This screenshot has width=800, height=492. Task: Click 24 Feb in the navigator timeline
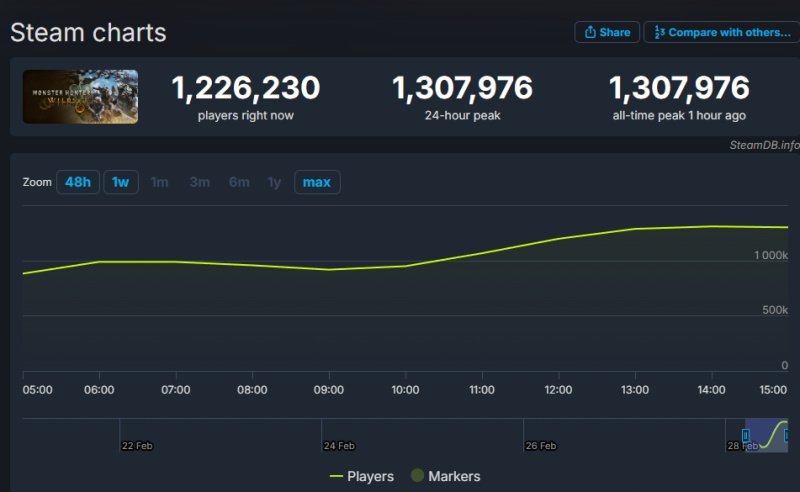coord(338,446)
